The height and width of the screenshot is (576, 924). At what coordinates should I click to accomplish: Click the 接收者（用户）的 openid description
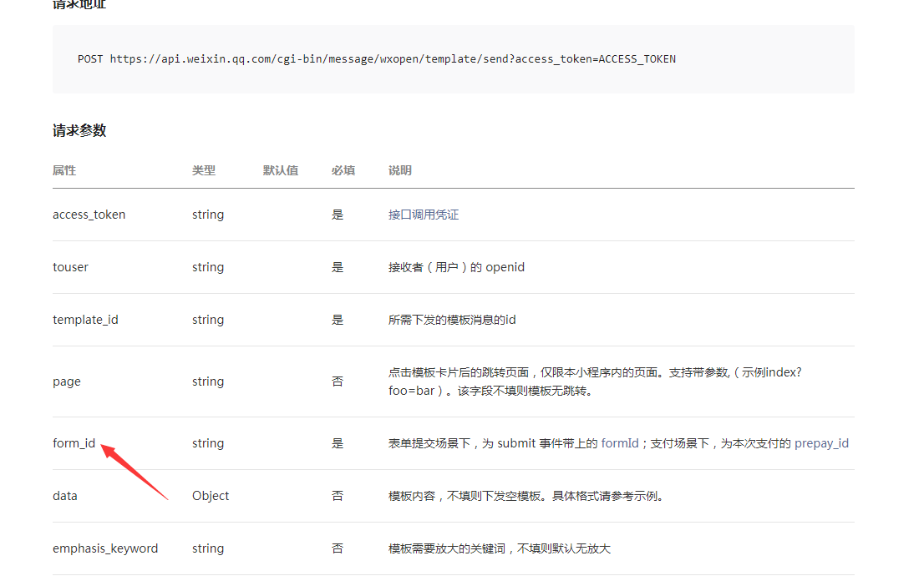pyautogui.click(x=456, y=267)
